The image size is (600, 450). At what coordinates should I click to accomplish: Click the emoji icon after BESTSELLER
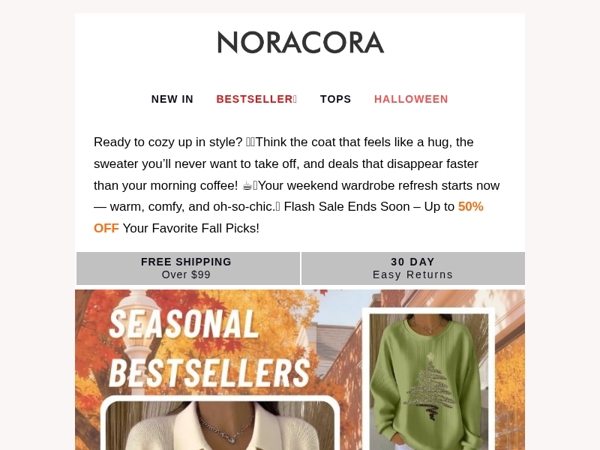click(x=295, y=99)
